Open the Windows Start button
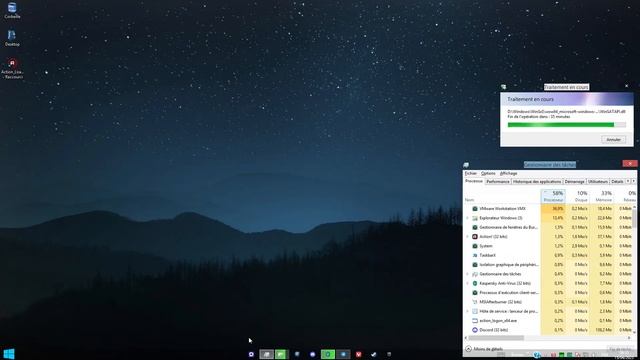Image resolution: width=640 pixels, height=360 pixels. click(9, 354)
